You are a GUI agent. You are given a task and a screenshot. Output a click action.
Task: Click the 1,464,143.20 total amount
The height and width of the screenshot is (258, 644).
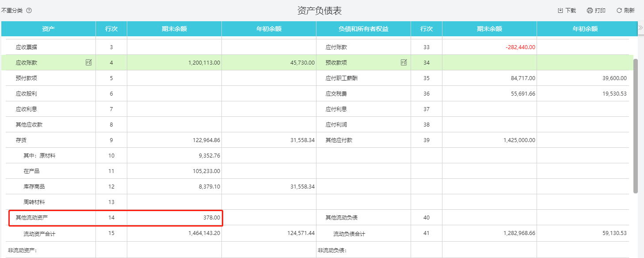tap(204, 233)
